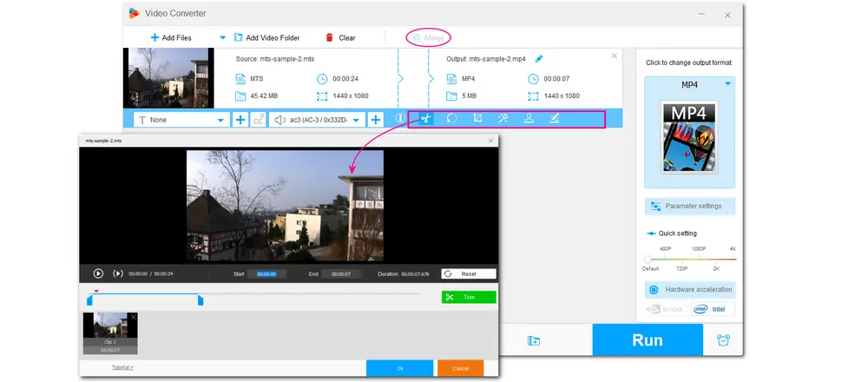The image size is (868, 382).
Task: Select NVIDIA hardware acceleration
Action: [667, 309]
